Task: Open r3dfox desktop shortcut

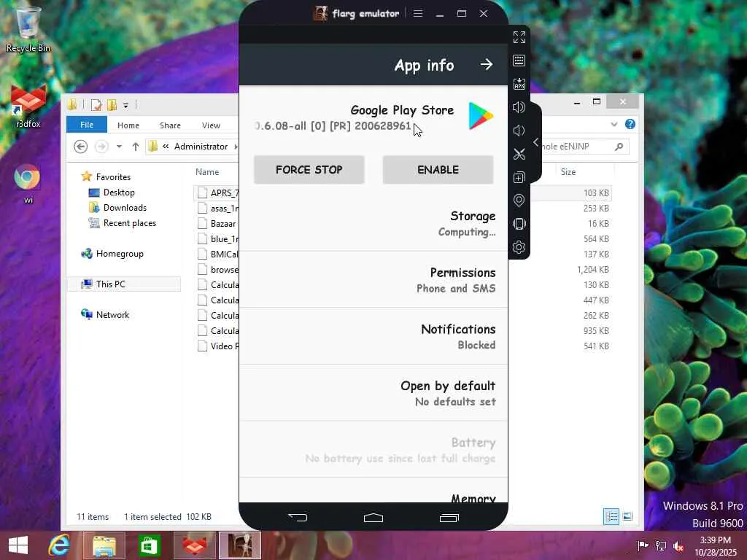Action: pyautogui.click(x=28, y=105)
